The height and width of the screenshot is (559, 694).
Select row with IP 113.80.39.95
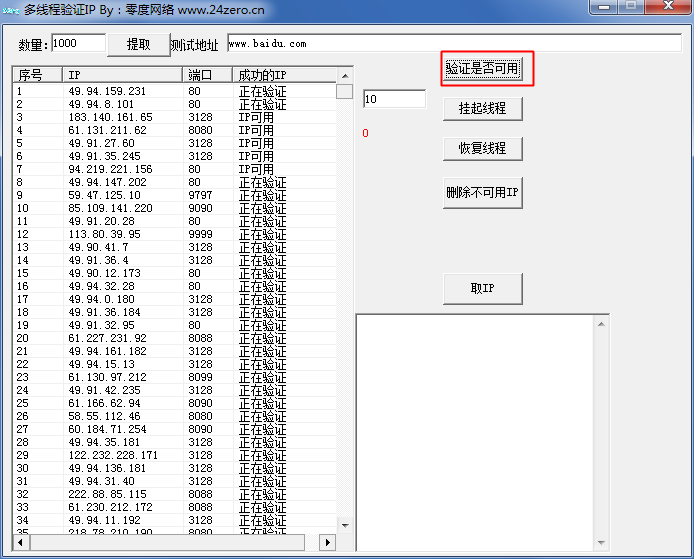pos(174,234)
